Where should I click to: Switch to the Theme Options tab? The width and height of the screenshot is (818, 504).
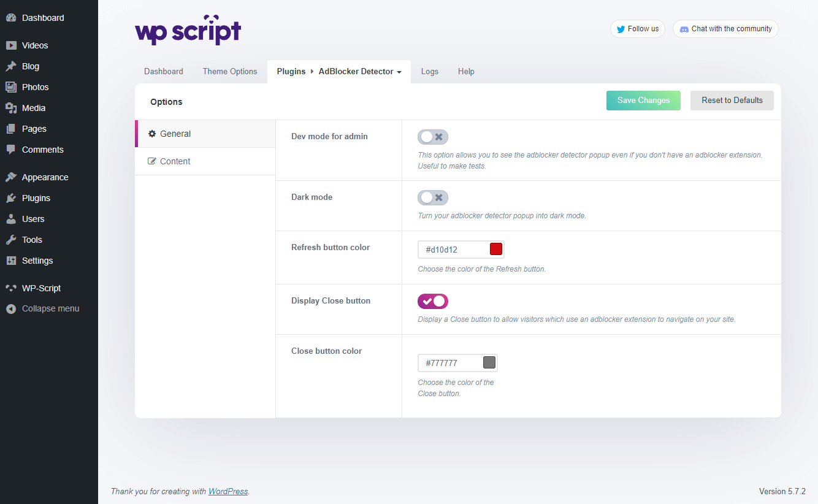point(230,72)
